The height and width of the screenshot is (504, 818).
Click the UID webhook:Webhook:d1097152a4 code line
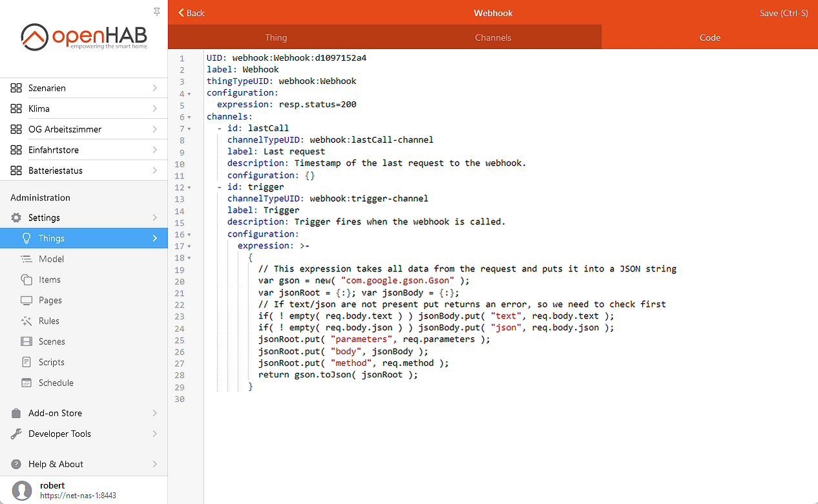(287, 58)
